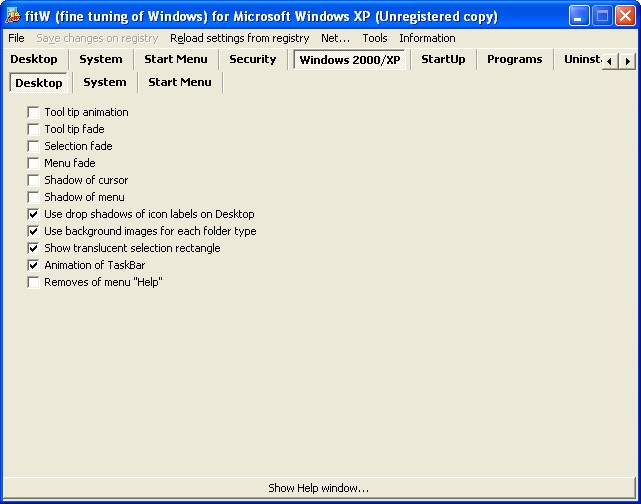The width and height of the screenshot is (641, 504).
Task: Open the StartUp tab
Action: point(443,59)
